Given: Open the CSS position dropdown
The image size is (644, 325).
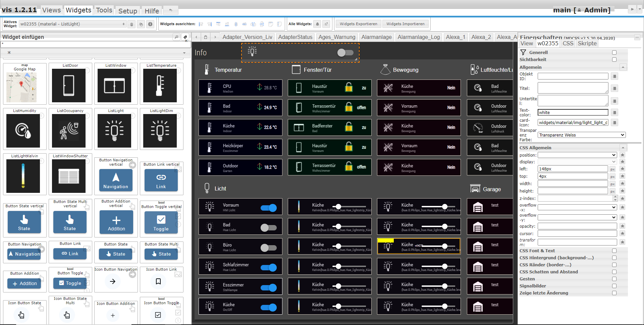Looking at the screenshot, I should [x=577, y=155].
